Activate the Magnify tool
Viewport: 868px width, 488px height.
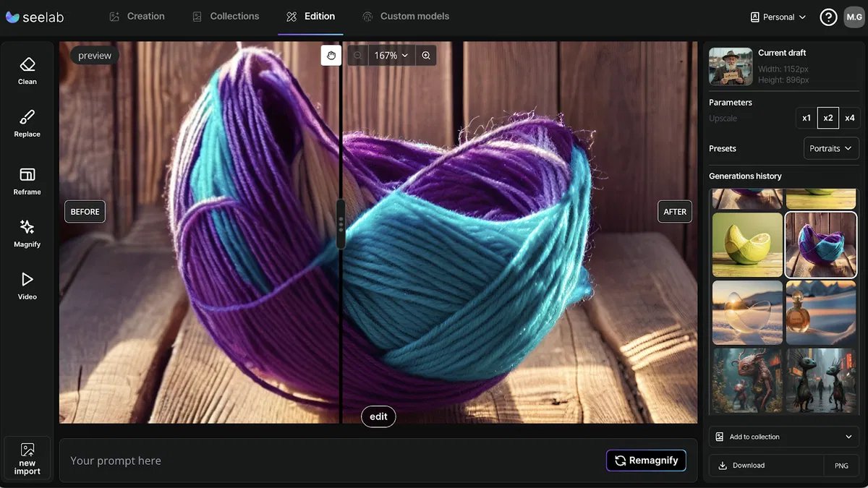pyautogui.click(x=27, y=233)
